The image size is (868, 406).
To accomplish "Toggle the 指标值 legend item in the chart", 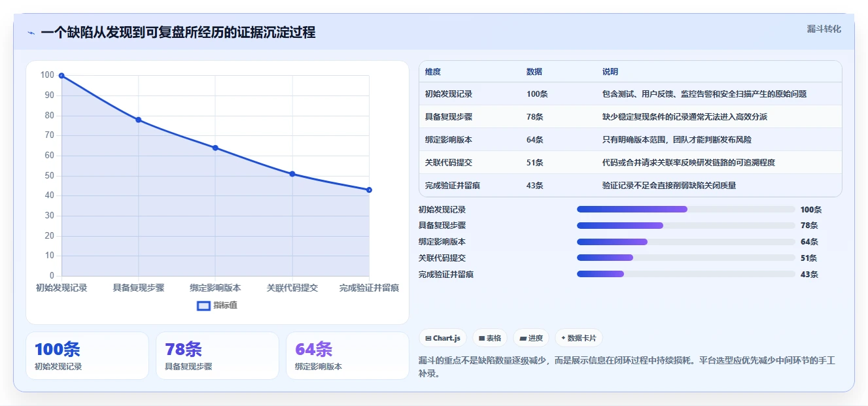I will click(217, 305).
